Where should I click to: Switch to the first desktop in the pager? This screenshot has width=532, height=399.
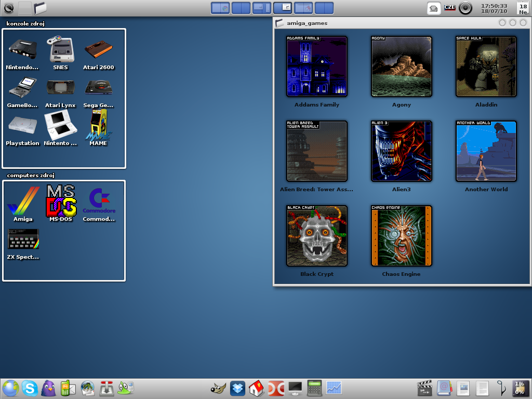click(x=220, y=8)
